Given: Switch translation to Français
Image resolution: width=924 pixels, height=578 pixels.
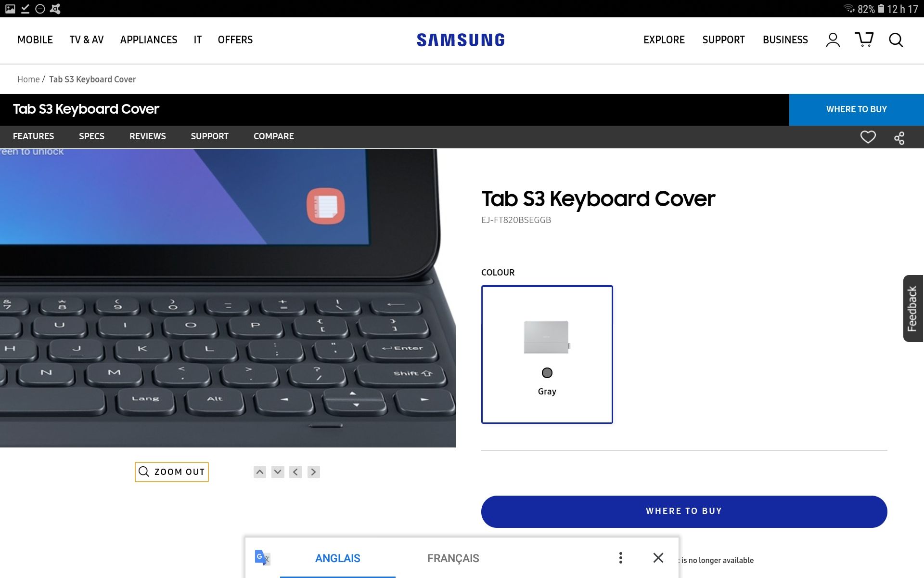Looking at the screenshot, I should (453, 558).
